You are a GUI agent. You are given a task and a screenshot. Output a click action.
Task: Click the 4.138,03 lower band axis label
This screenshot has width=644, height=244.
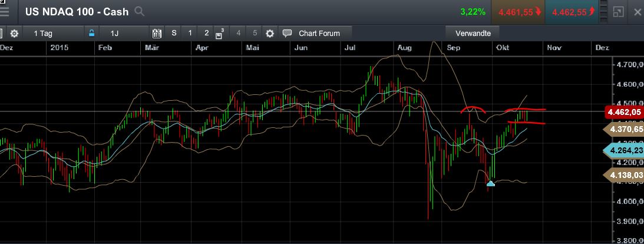click(x=625, y=176)
